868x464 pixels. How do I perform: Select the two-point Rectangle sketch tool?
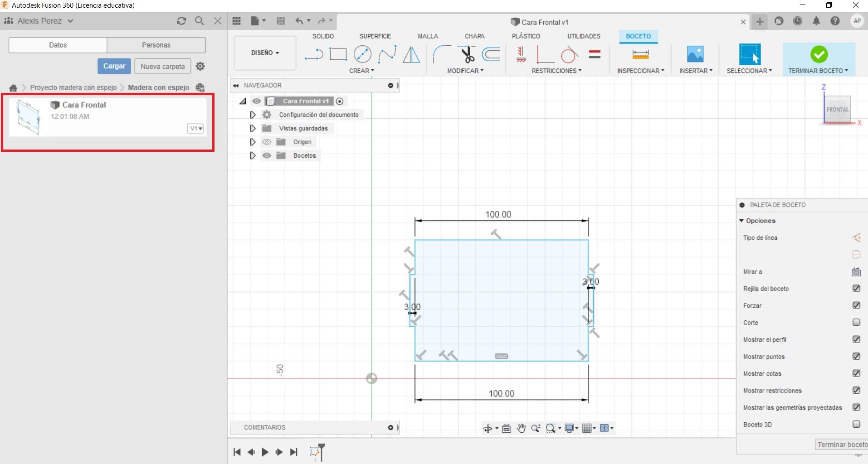[x=338, y=54]
